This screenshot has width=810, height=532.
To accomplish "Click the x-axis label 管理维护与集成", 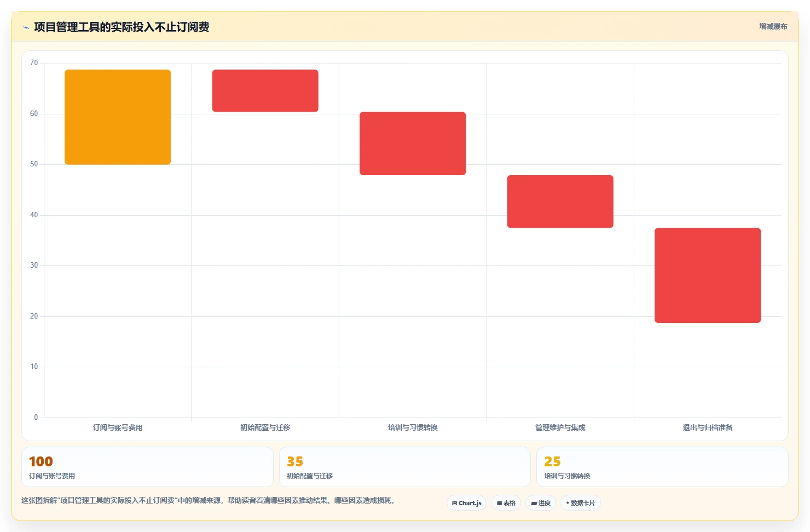I will (x=560, y=427).
